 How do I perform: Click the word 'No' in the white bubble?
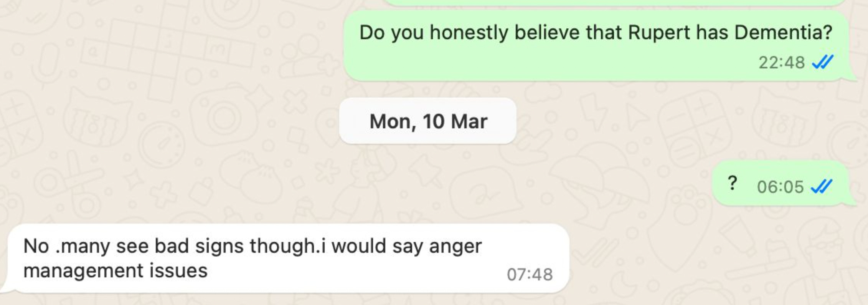[x=36, y=246]
